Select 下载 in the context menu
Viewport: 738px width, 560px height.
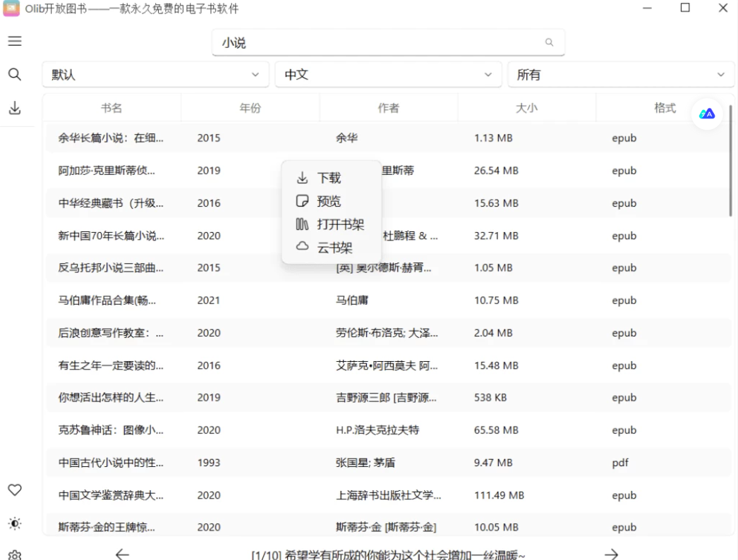(x=329, y=178)
